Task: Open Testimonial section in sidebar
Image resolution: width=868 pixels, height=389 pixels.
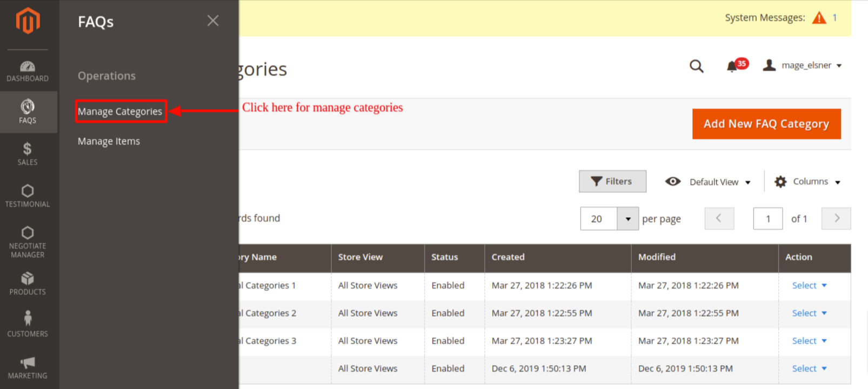Action: [x=28, y=196]
